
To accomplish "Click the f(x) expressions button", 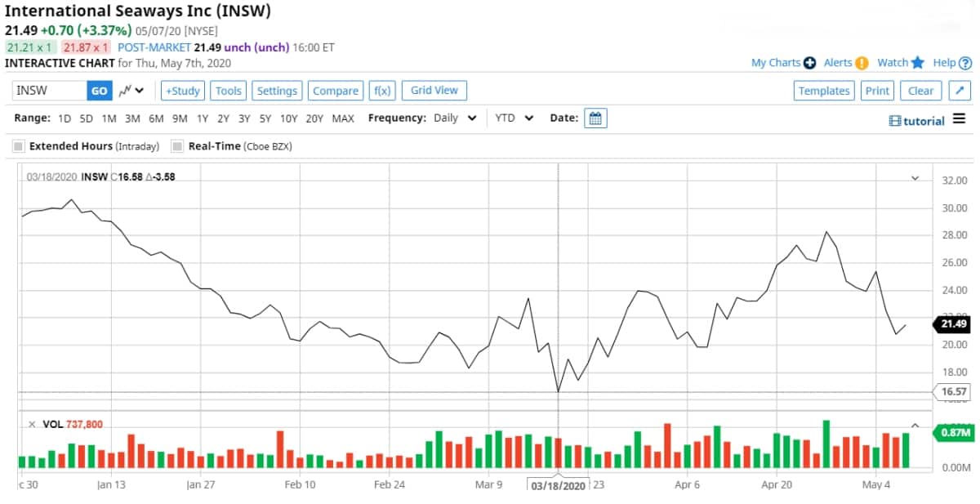I will pyautogui.click(x=382, y=91).
